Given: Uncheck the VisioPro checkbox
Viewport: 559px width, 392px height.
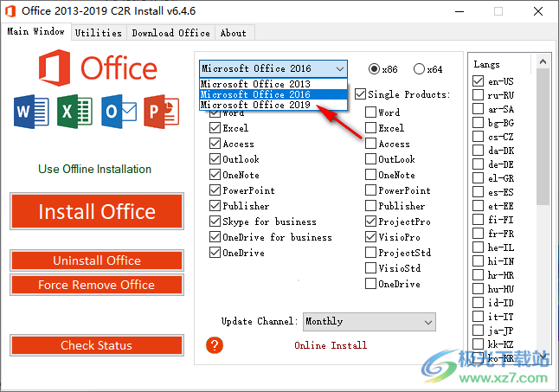Looking at the screenshot, I should point(370,236).
